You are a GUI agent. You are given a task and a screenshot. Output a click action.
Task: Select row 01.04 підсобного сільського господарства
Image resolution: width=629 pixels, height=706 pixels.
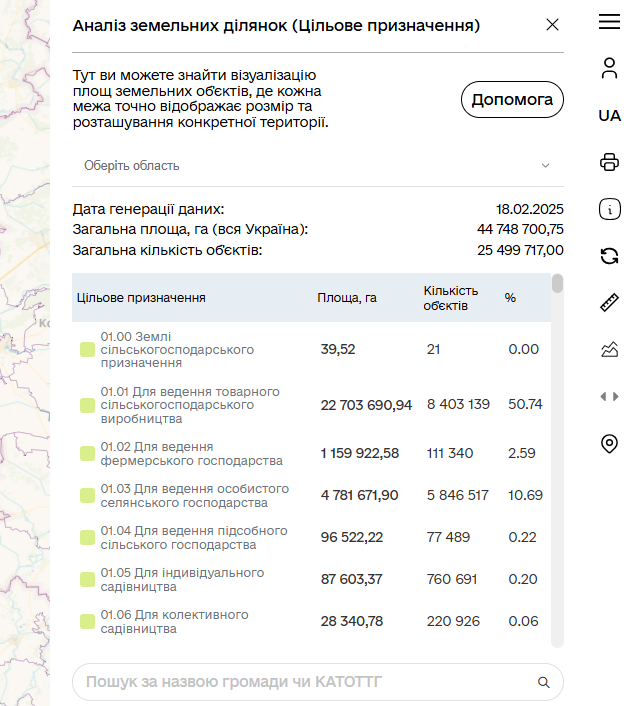(311, 537)
